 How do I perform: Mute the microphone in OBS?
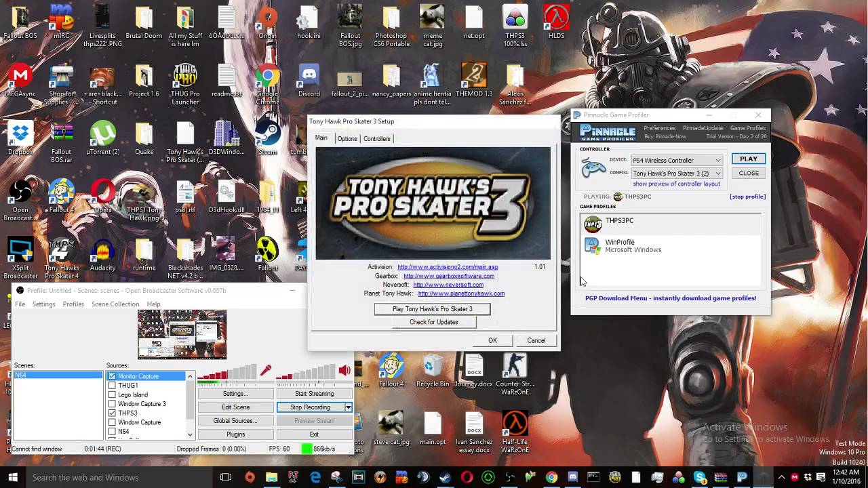coord(266,371)
